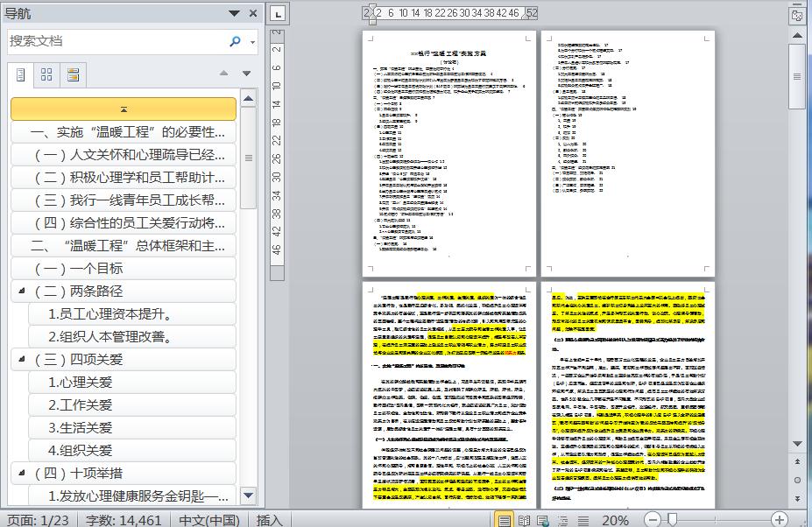This screenshot has width=812, height=527.
Task: Switch to browse headings tab
Action: point(21,75)
